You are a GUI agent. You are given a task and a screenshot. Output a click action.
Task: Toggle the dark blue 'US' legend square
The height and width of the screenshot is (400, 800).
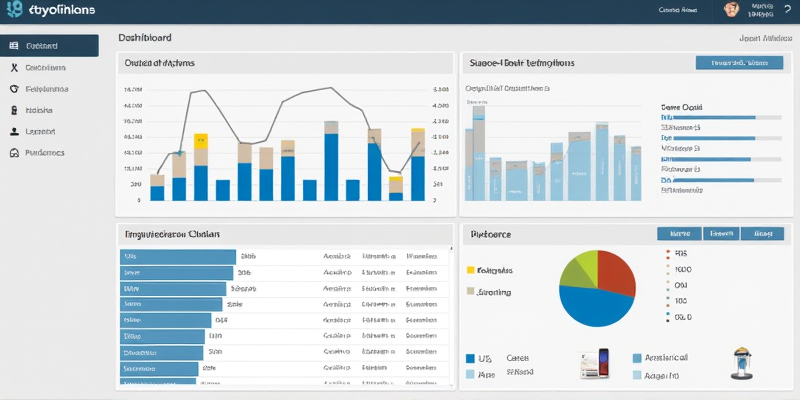click(x=472, y=357)
